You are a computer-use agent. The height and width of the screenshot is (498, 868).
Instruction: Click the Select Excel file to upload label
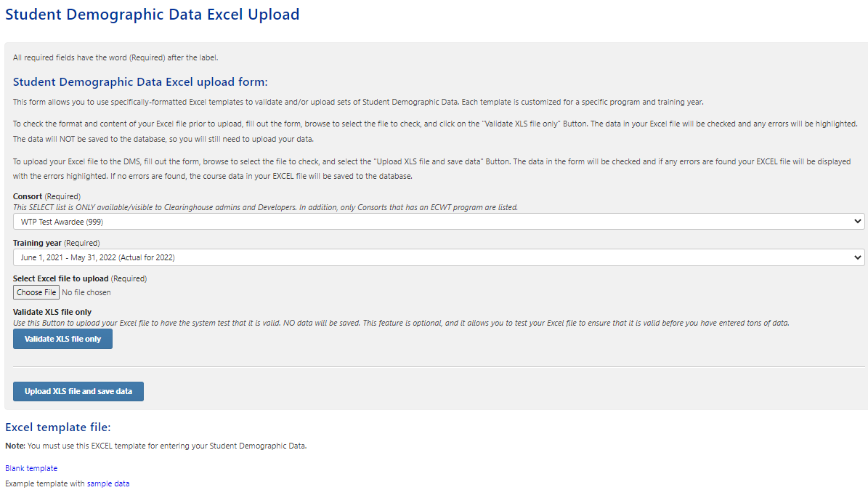[x=79, y=278]
